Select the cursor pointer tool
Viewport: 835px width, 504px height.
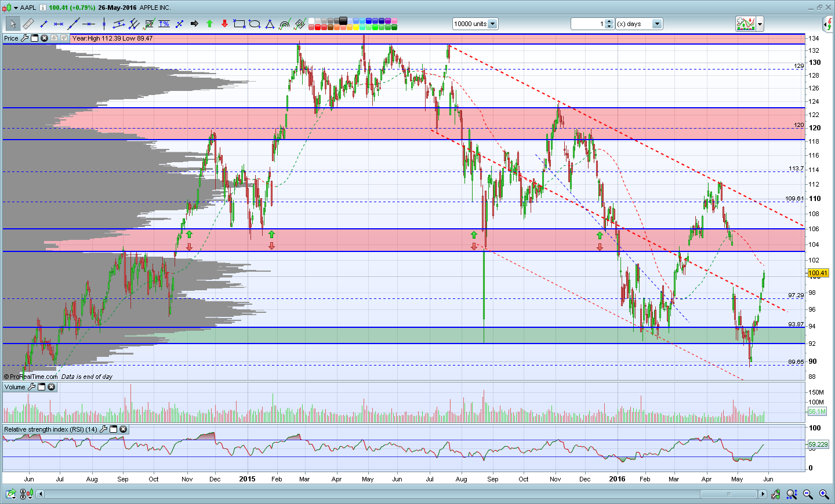pyautogui.click(x=13, y=24)
